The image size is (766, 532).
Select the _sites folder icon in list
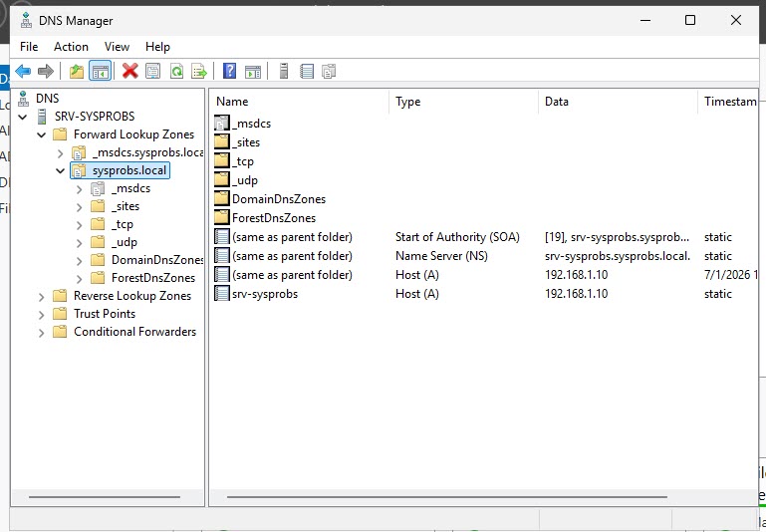tap(222, 142)
